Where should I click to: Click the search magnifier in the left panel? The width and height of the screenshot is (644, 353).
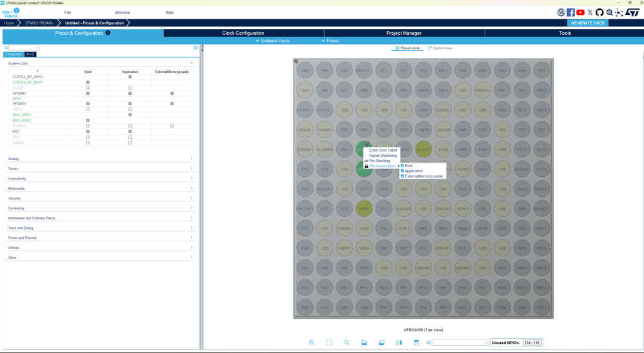(x=6, y=48)
